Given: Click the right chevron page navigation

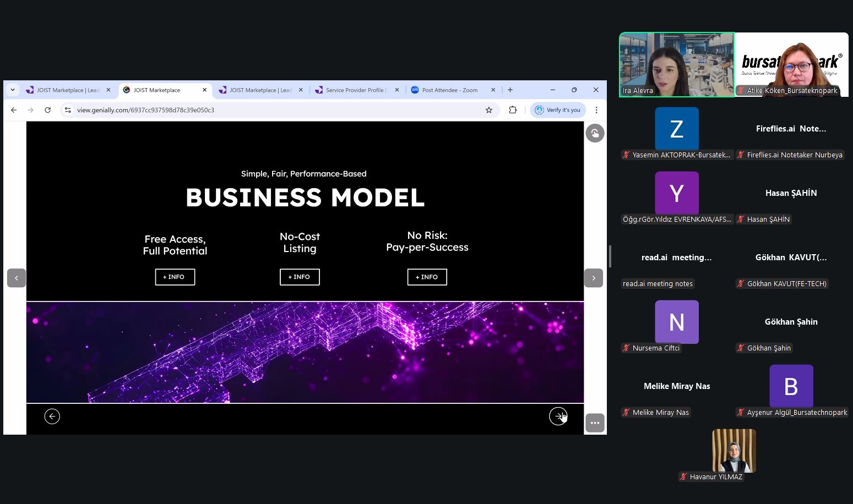Looking at the screenshot, I should coord(594,278).
